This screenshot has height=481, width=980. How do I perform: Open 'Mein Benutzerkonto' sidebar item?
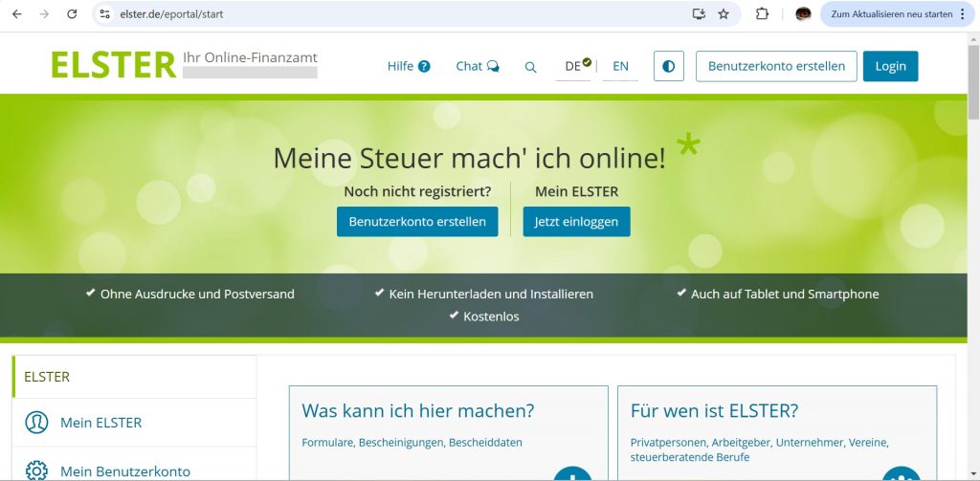coord(124,470)
